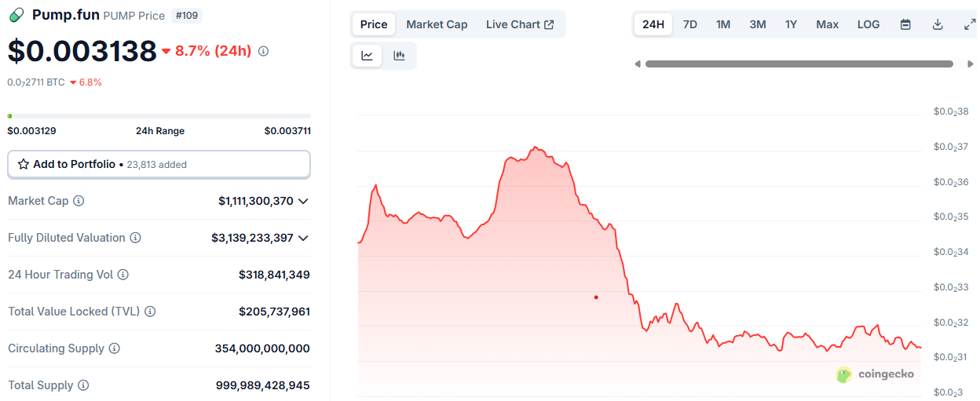Open the calendar date range picker
This screenshot has height=401, width=980.
click(905, 24)
